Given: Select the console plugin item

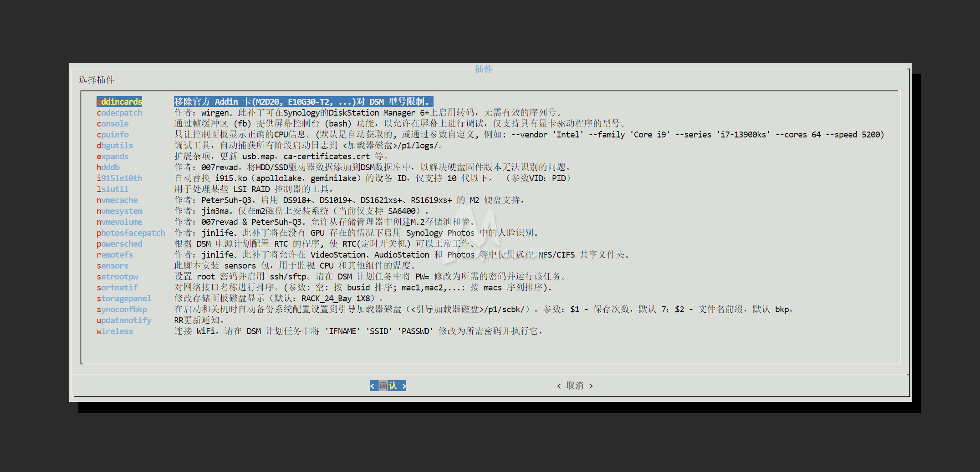Looking at the screenshot, I should [112, 123].
